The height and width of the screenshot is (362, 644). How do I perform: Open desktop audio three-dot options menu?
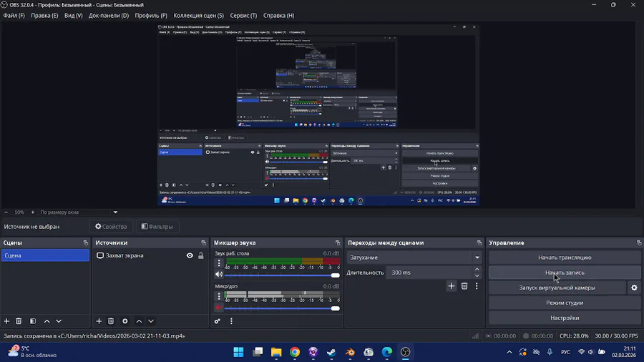pos(219,263)
